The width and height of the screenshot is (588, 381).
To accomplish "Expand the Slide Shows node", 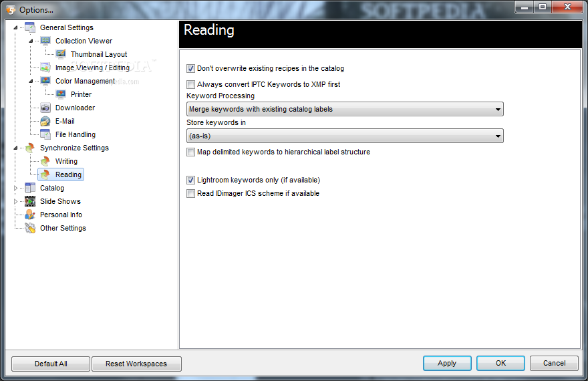I will [x=15, y=201].
